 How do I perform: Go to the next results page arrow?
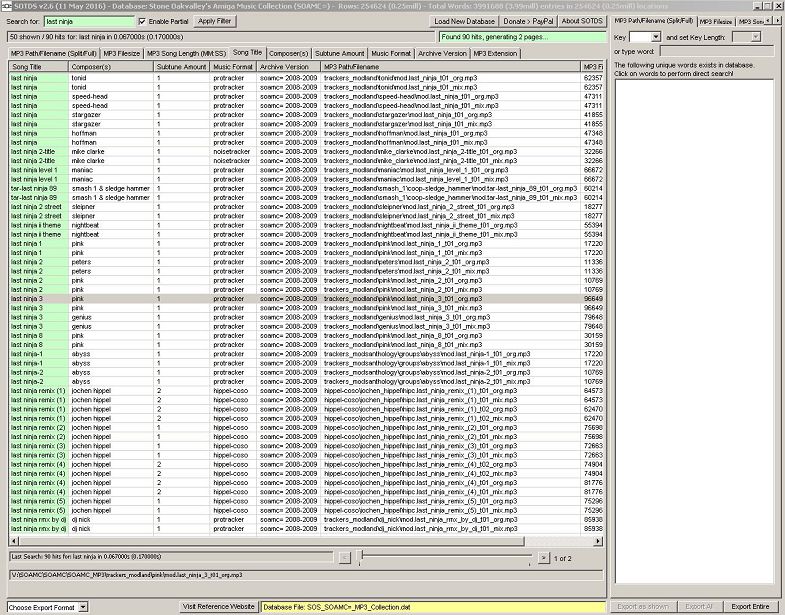click(x=544, y=557)
